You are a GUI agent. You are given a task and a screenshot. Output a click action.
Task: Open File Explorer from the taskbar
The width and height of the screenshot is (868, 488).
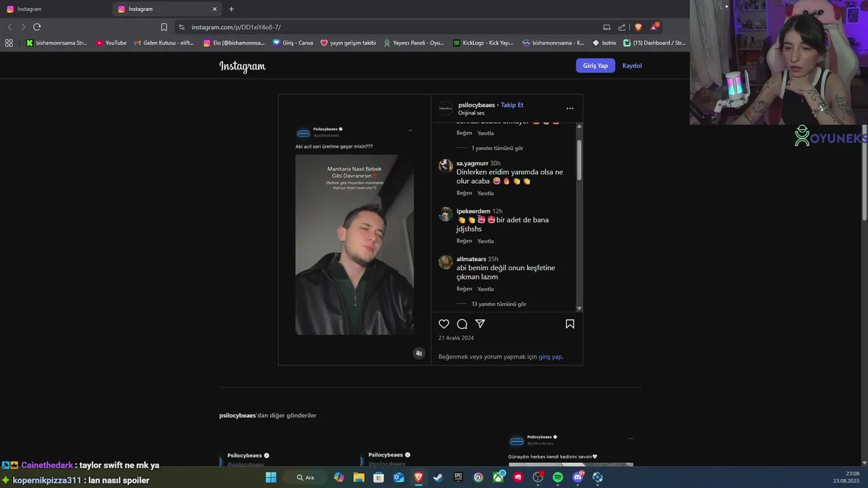359,477
